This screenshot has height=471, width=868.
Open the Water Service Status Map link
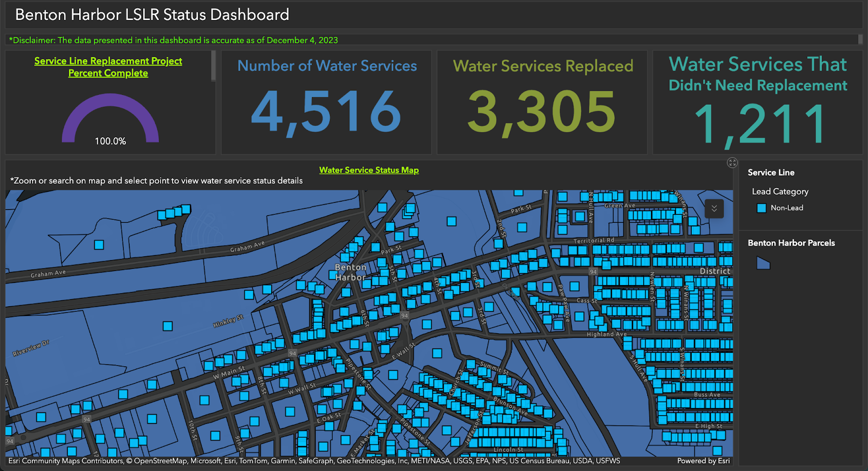click(x=369, y=170)
